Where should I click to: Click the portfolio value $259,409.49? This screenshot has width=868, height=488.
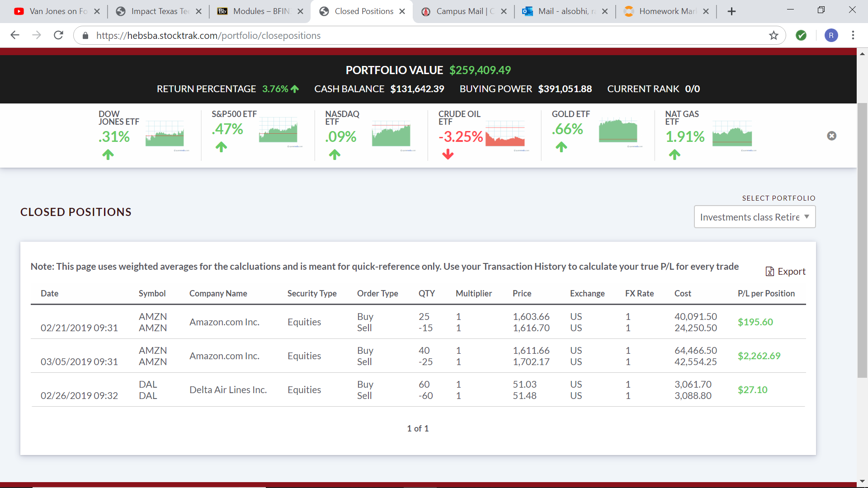click(480, 70)
